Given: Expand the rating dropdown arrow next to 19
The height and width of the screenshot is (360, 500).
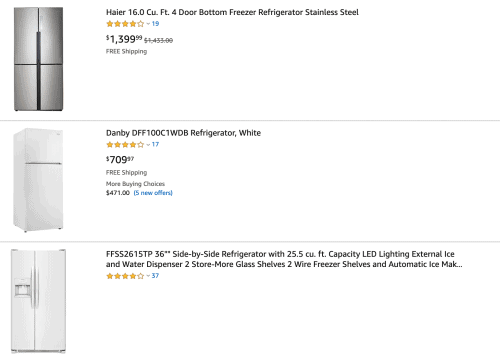Looking at the screenshot, I should pyautogui.click(x=148, y=24).
